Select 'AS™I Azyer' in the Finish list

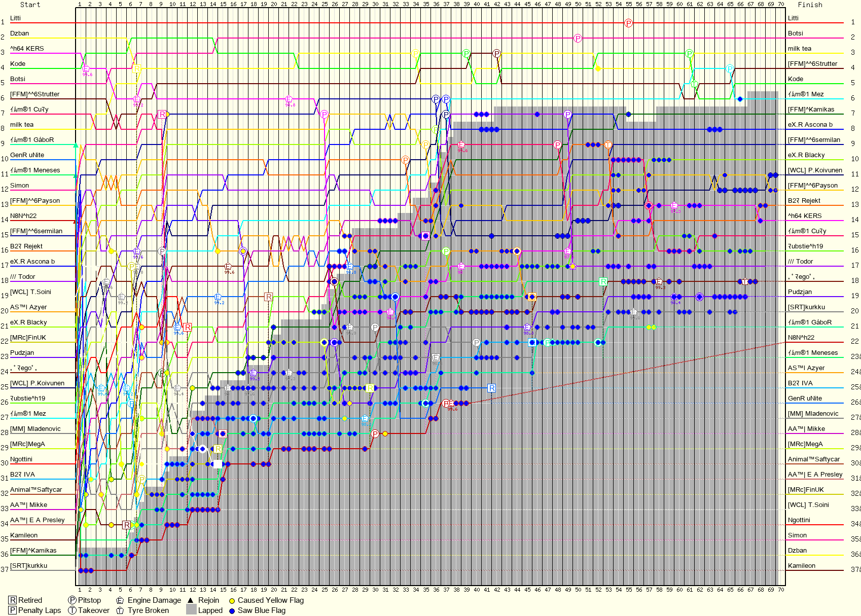point(806,368)
